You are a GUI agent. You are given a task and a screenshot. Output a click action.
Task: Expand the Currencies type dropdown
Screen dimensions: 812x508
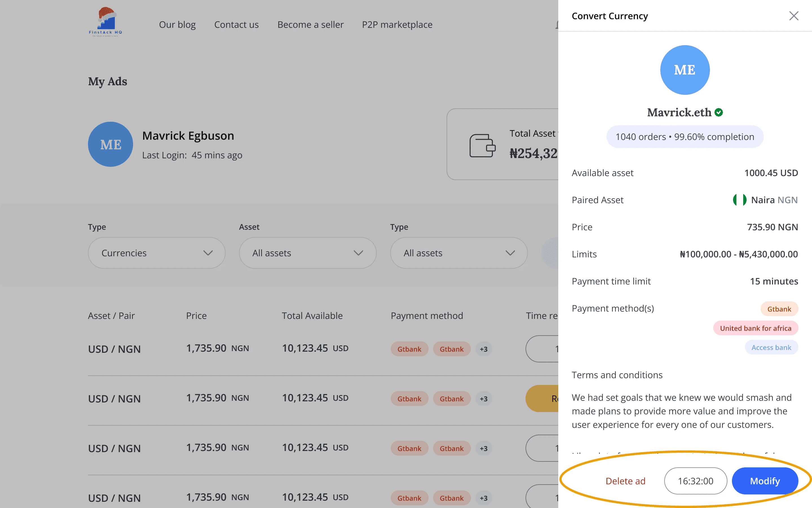coord(157,253)
